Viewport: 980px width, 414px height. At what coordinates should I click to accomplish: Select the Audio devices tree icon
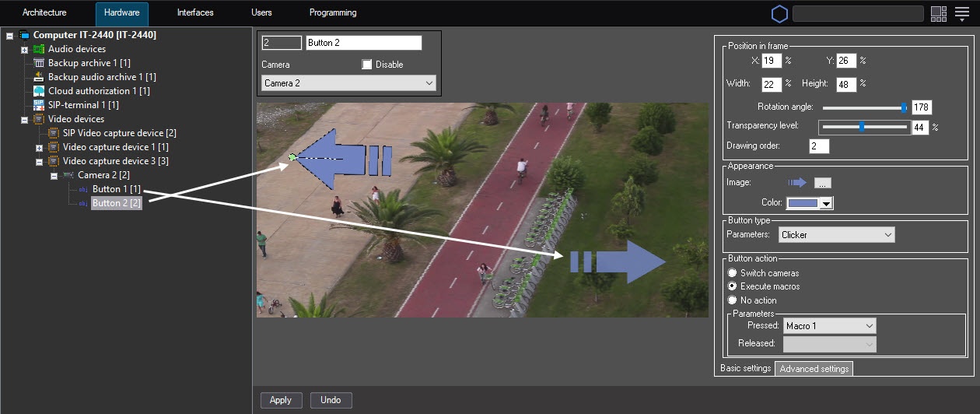39,49
